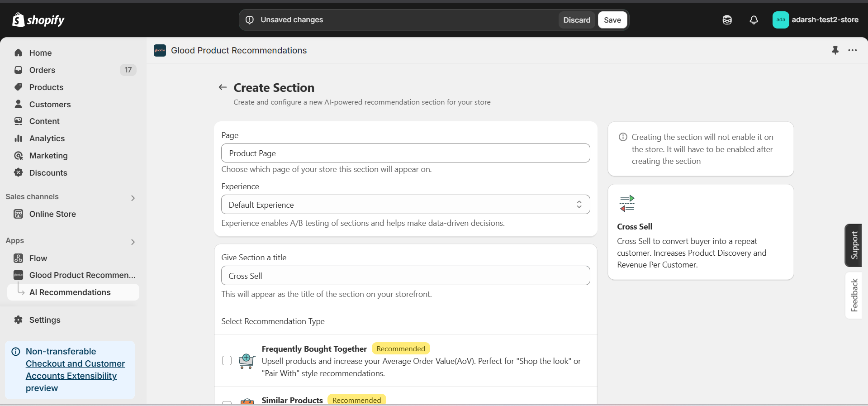Click the Shopify logo
Screen dimensions: 868x406
click(38, 20)
